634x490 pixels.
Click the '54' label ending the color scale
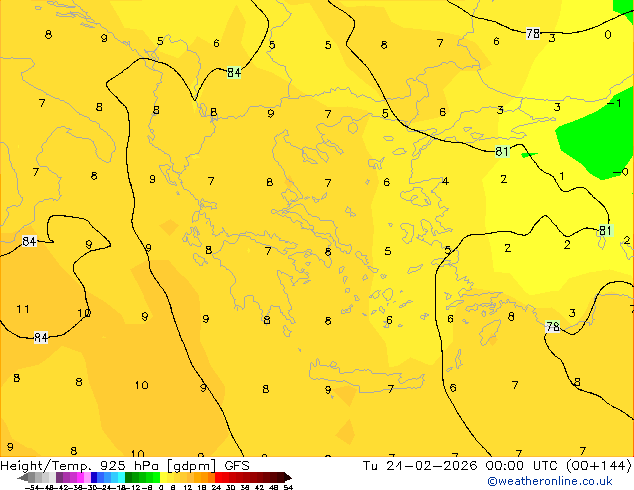pyautogui.click(x=288, y=487)
